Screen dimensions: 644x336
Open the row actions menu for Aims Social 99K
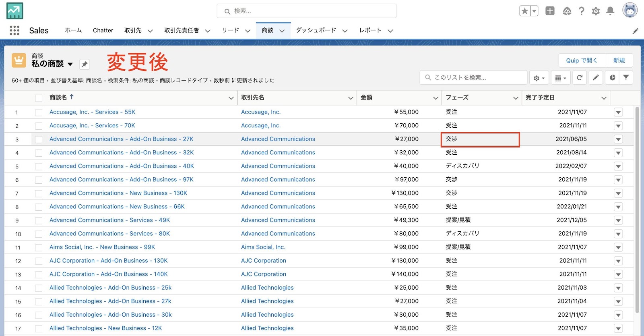click(x=618, y=247)
